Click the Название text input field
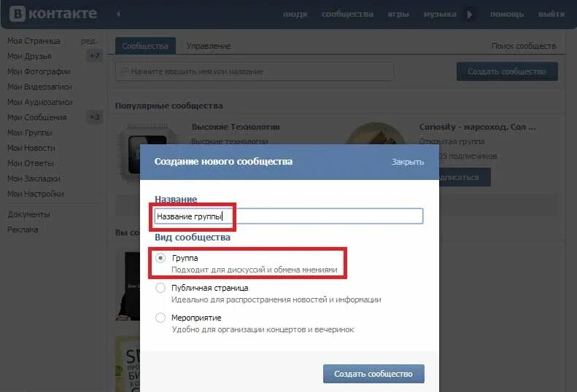Viewport: 577px width, 392px height. [289, 216]
